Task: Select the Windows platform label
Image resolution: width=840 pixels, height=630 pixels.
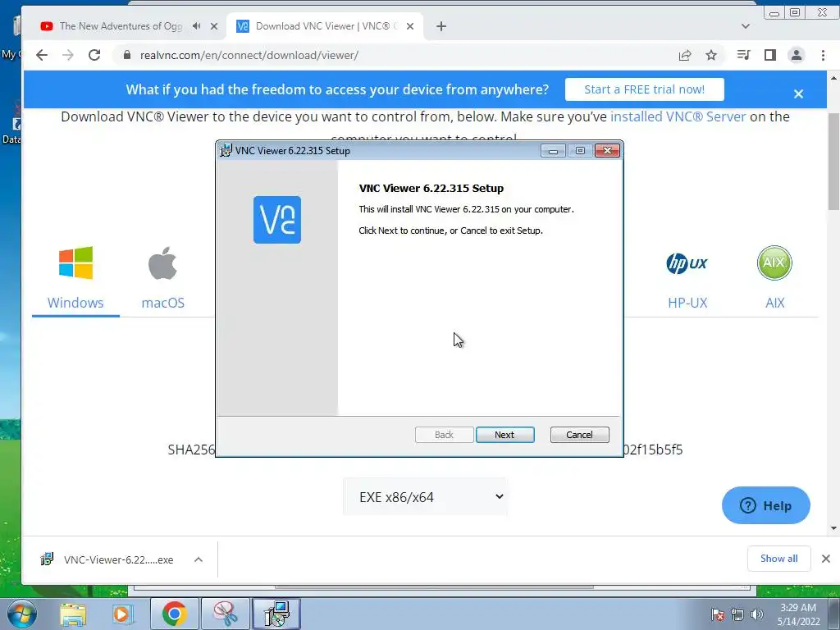Action: [x=75, y=303]
